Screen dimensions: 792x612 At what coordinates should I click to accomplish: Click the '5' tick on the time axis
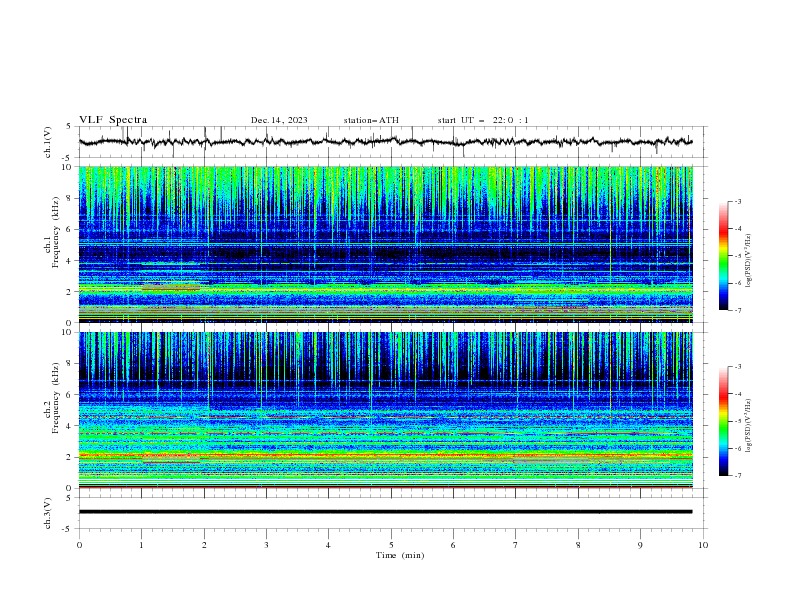(391, 545)
